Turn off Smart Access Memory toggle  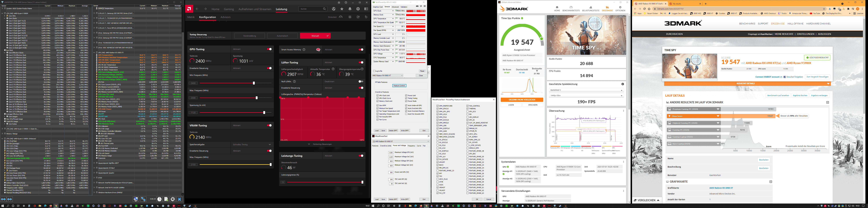(x=361, y=50)
